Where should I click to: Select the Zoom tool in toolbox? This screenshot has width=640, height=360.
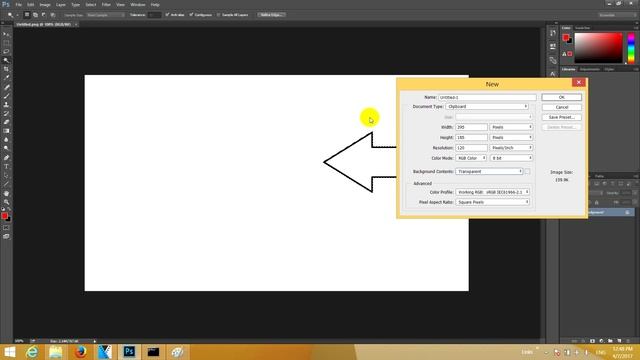(x=6, y=202)
